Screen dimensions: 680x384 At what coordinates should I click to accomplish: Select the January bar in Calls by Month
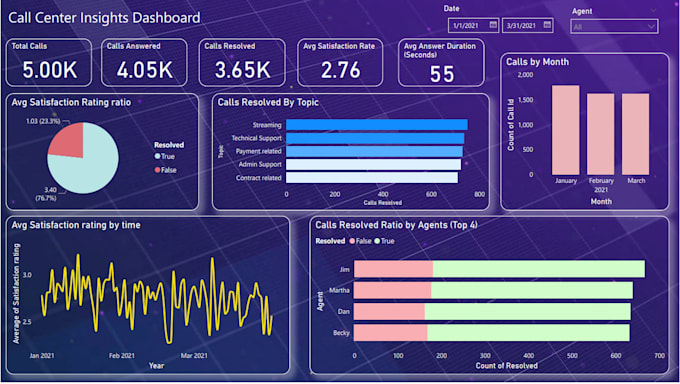click(x=566, y=130)
